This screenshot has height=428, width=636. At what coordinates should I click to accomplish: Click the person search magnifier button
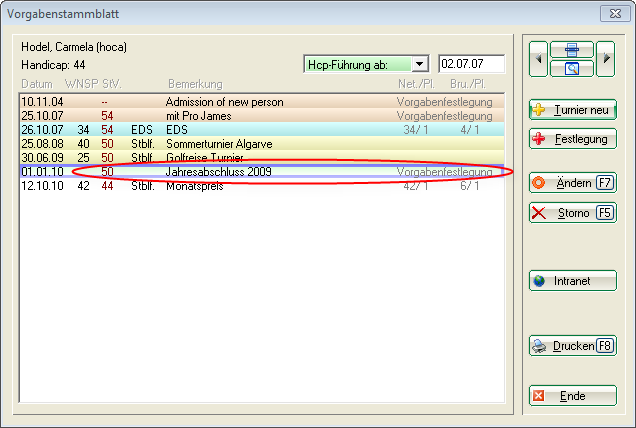click(x=573, y=68)
